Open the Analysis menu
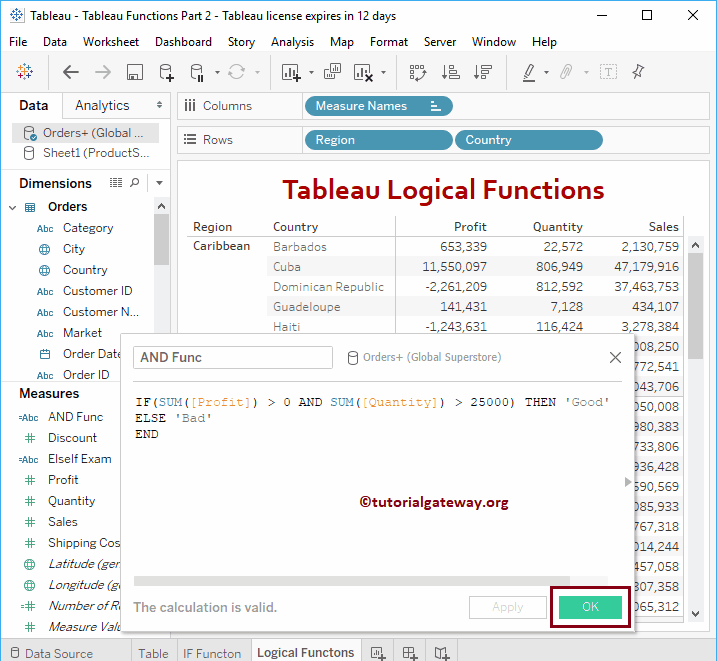This screenshot has width=717, height=661. (x=292, y=42)
